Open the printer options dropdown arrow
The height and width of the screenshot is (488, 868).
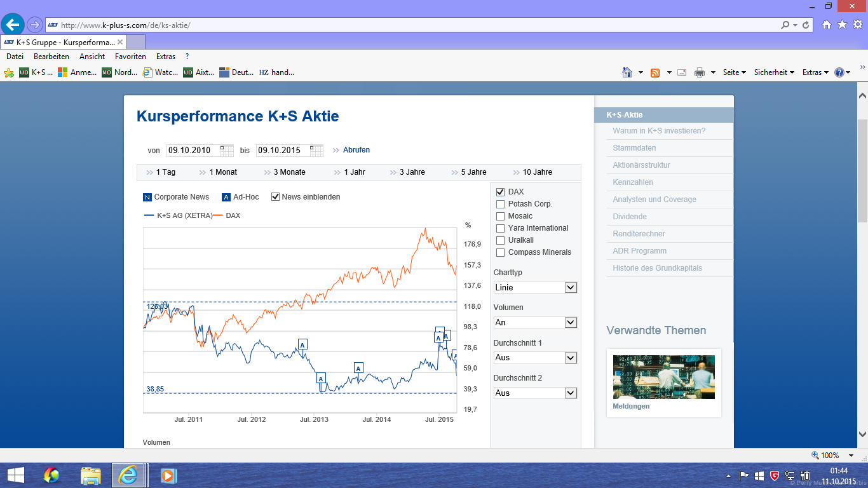[714, 72]
